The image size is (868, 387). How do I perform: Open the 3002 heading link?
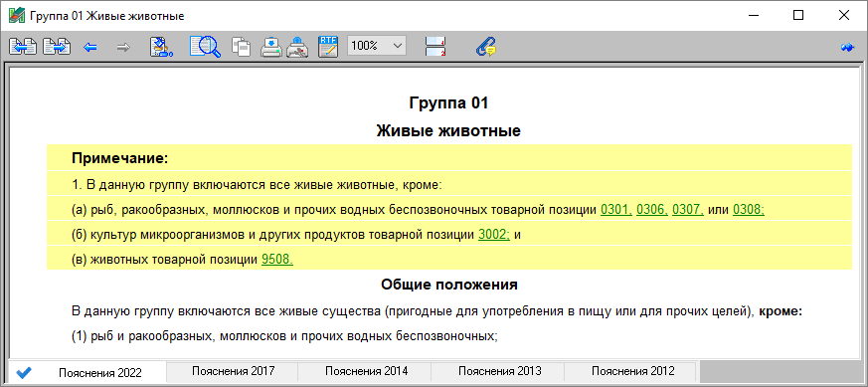point(494,234)
